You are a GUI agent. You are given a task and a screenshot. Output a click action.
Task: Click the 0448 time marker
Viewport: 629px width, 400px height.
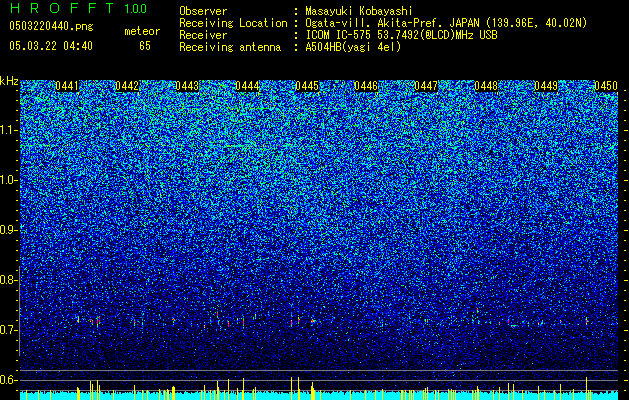(x=486, y=86)
